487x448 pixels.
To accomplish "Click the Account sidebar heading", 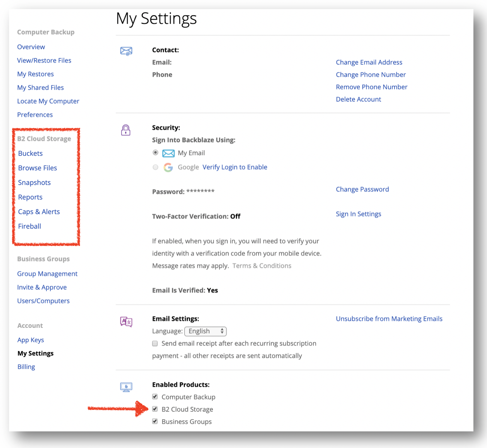I will [x=30, y=326].
